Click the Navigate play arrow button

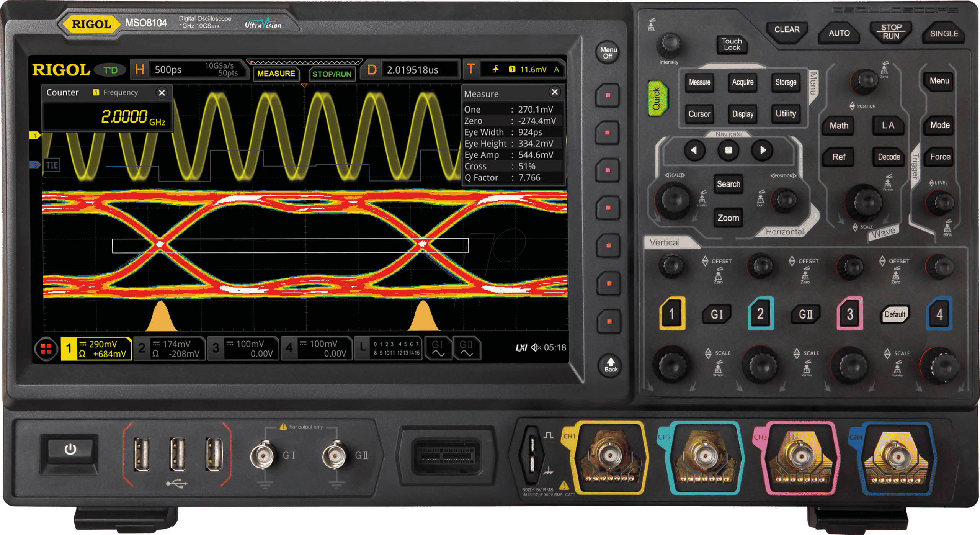tap(762, 151)
